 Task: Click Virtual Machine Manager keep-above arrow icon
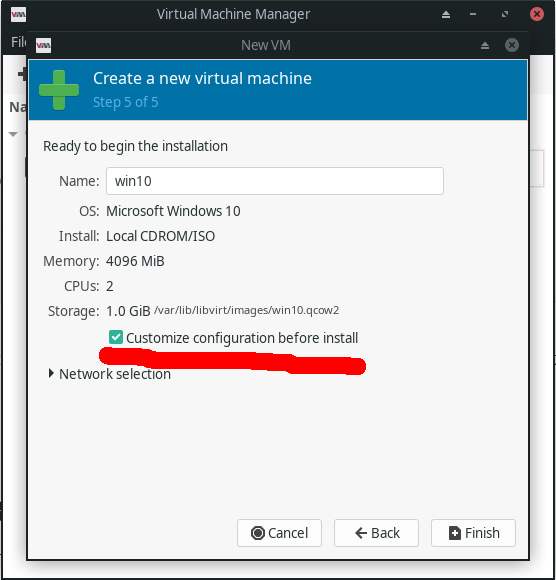point(446,14)
